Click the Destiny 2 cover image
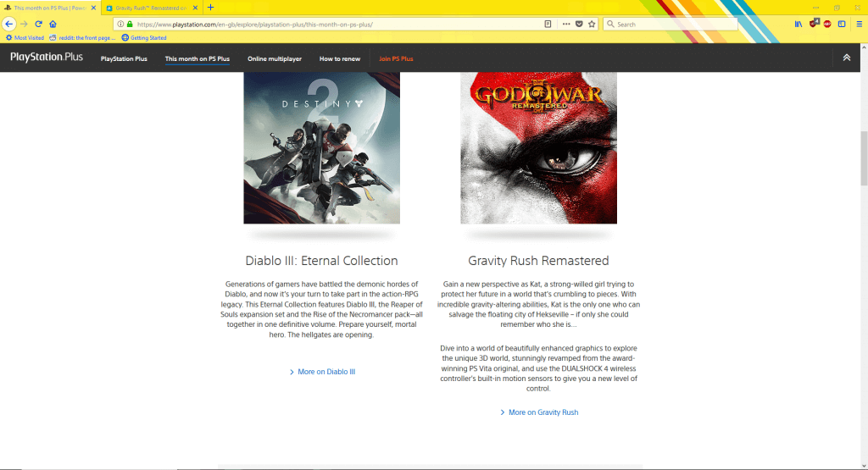Screen dimensions: 868x470 321,147
